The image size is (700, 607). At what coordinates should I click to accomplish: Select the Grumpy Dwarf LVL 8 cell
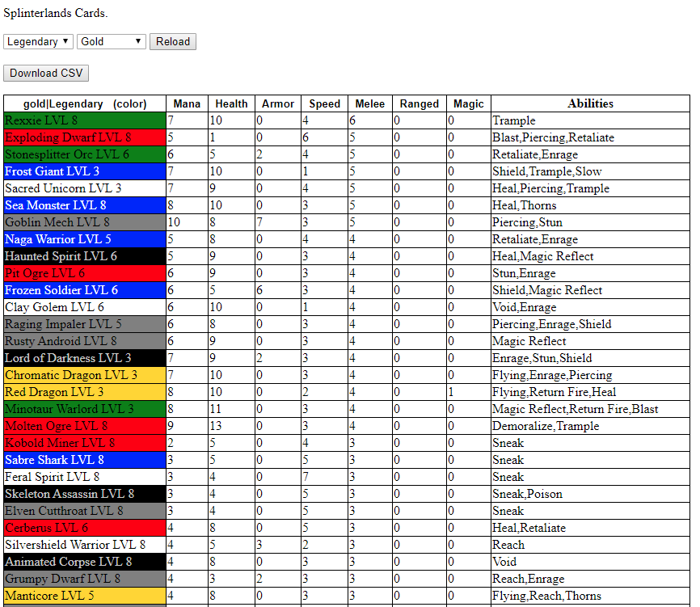coord(85,579)
